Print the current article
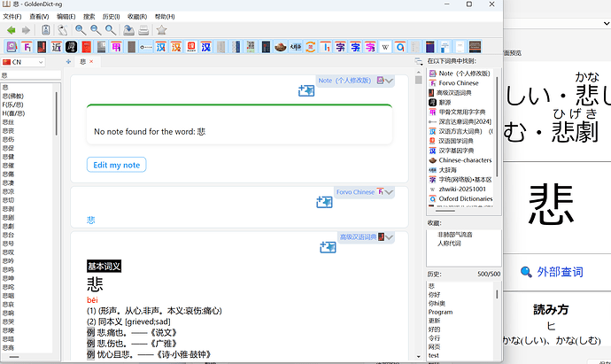This screenshot has width=611, height=364. click(143, 30)
